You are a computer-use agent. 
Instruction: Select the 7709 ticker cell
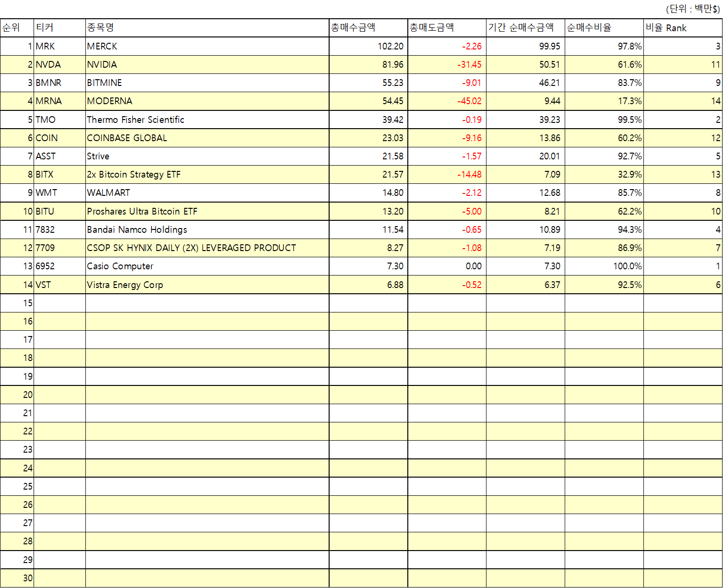60,248
